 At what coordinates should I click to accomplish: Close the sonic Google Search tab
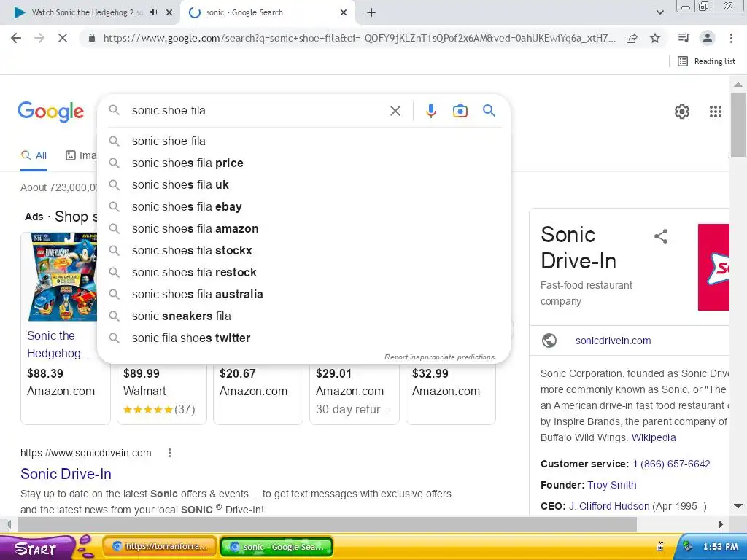click(x=344, y=12)
